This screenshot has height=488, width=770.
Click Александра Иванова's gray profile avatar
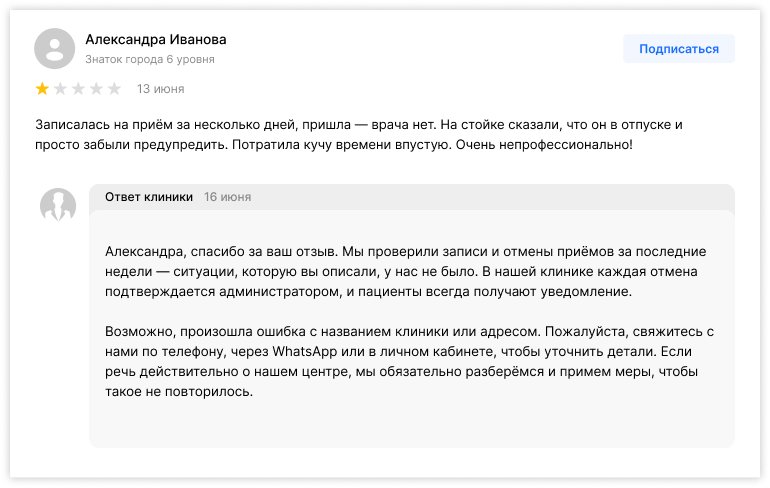click(54, 48)
